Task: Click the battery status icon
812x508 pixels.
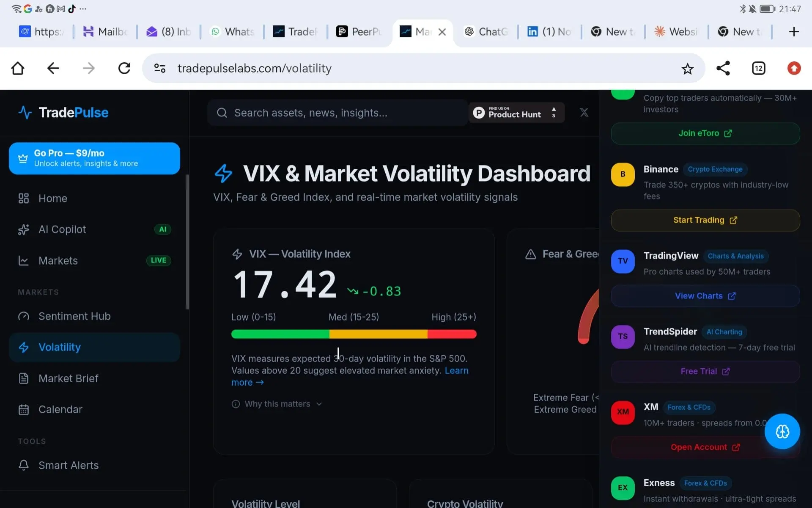Action: pyautogui.click(x=768, y=9)
